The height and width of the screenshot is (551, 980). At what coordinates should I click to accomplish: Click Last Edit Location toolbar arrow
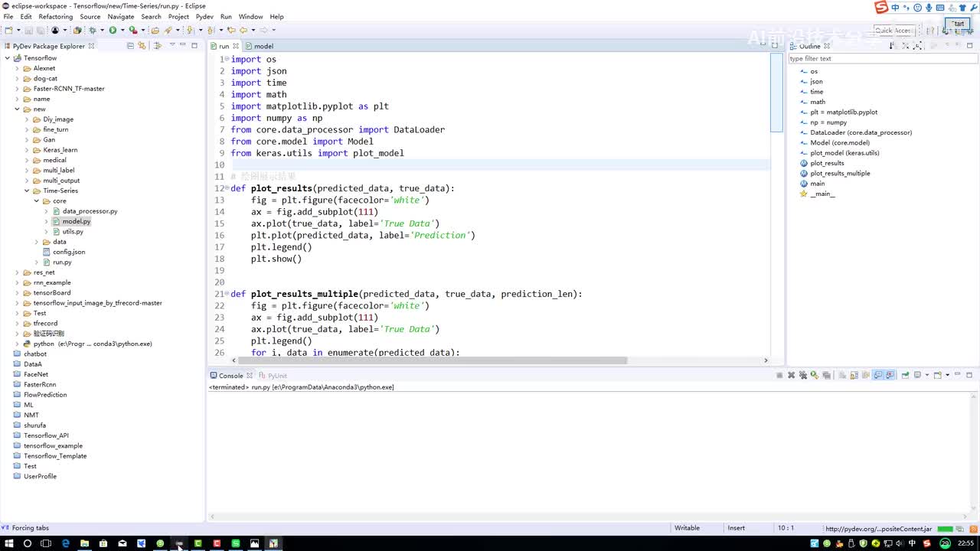[230, 30]
